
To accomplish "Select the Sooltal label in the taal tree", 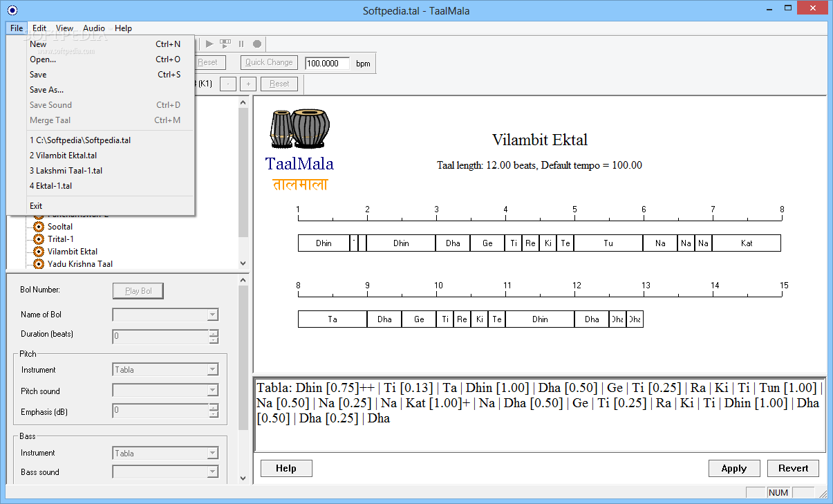I will (60, 227).
